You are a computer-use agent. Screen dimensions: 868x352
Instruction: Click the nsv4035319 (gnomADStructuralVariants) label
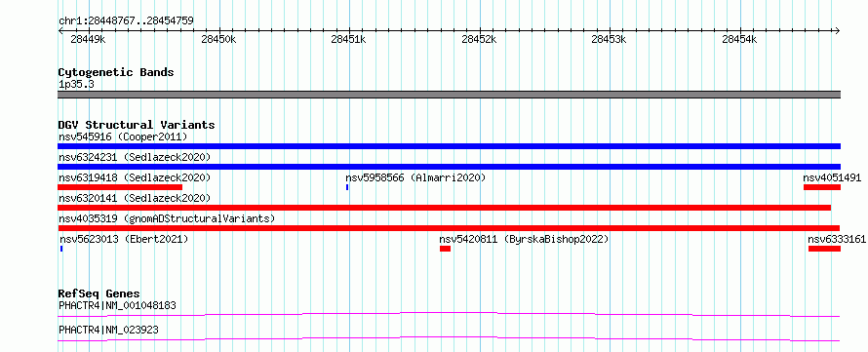click(167, 218)
